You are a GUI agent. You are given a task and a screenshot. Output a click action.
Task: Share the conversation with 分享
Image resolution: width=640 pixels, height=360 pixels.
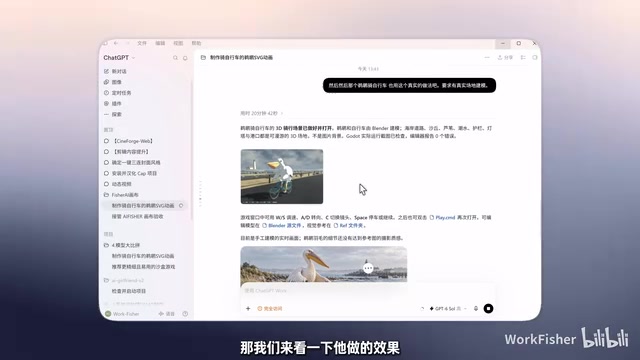click(x=505, y=58)
